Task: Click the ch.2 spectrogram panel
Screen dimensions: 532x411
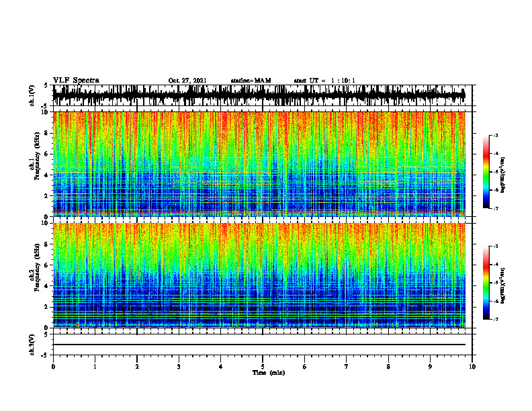Action: (x=259, y=275)
